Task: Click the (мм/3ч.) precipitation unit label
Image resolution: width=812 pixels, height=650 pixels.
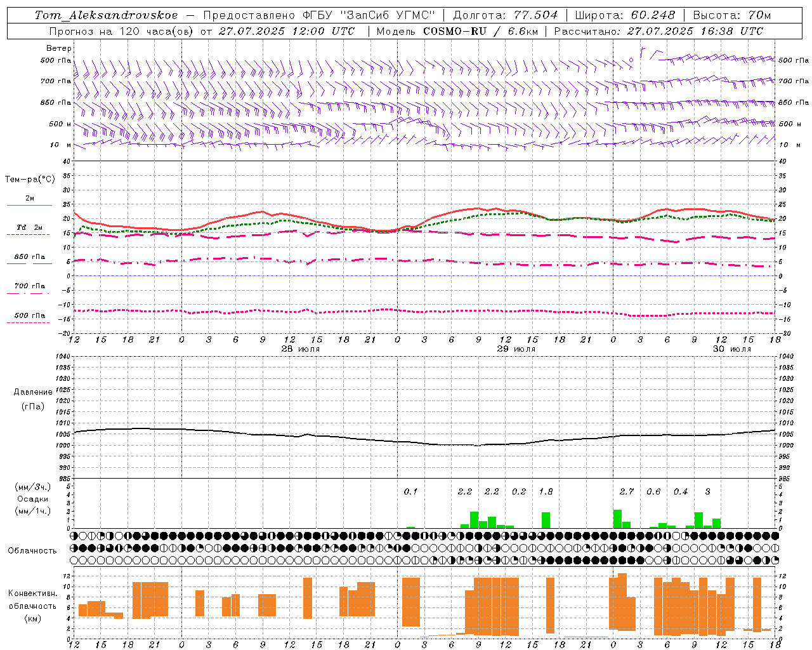Action: (x=33, y=487)
